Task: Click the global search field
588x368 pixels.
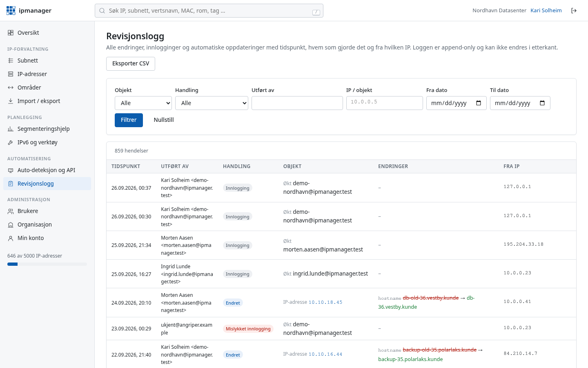Action: pyautogui.click(x=209, y=11)
